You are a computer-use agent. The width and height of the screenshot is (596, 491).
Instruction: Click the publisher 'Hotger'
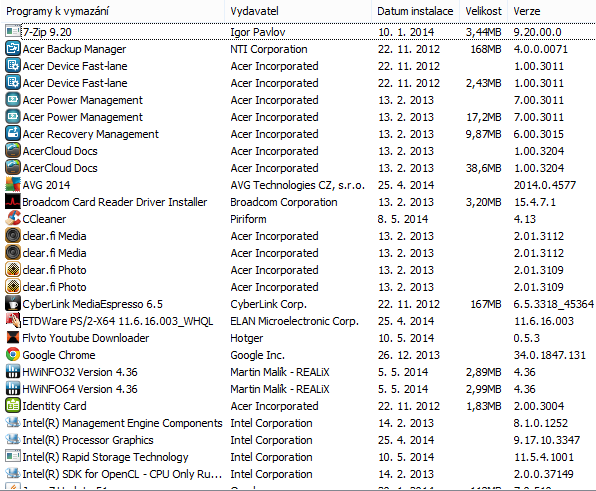(247, 338)
